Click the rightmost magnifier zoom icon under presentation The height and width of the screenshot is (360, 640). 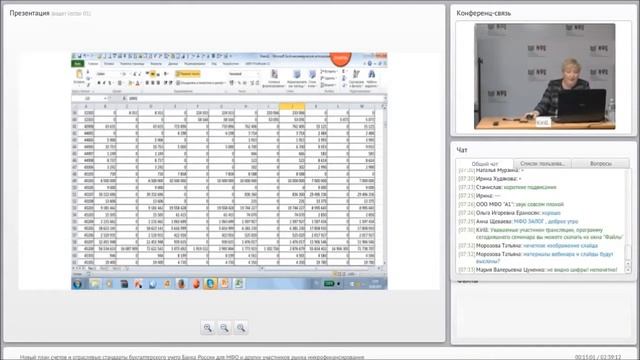(x=241, y=328)
